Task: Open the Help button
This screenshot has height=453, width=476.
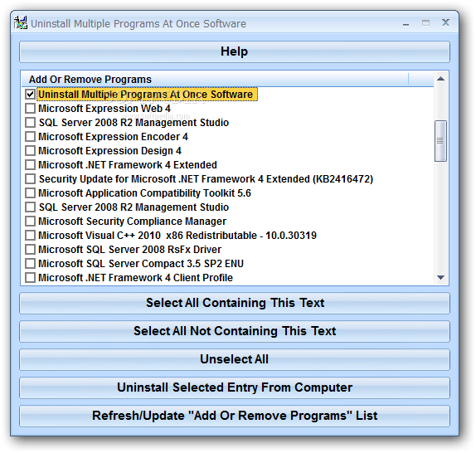Action: [235, 51]
